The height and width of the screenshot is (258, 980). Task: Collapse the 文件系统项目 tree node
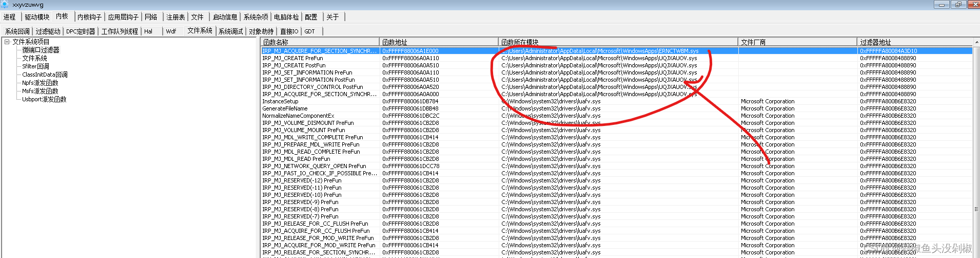(x=7, y=42)
